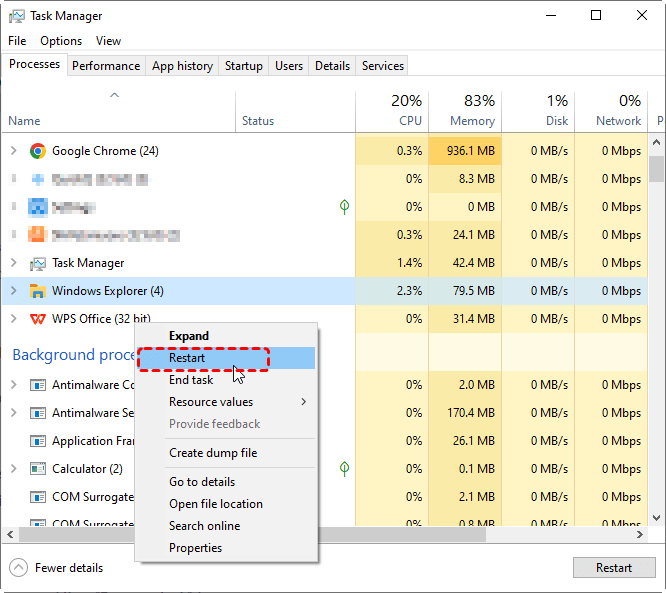
Task: Click the horizontal scrollbar left arrow
Action: (10, 535)
